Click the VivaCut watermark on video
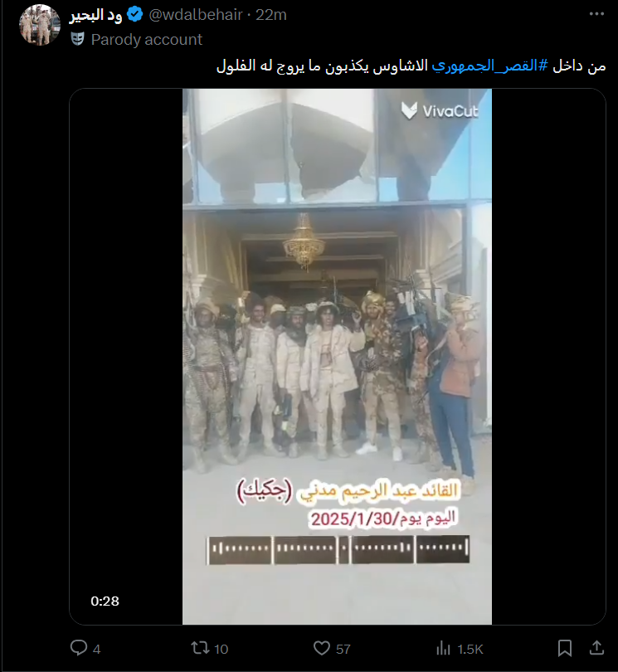The height and width of the screenshot is (672, 618). click(440, 111)
